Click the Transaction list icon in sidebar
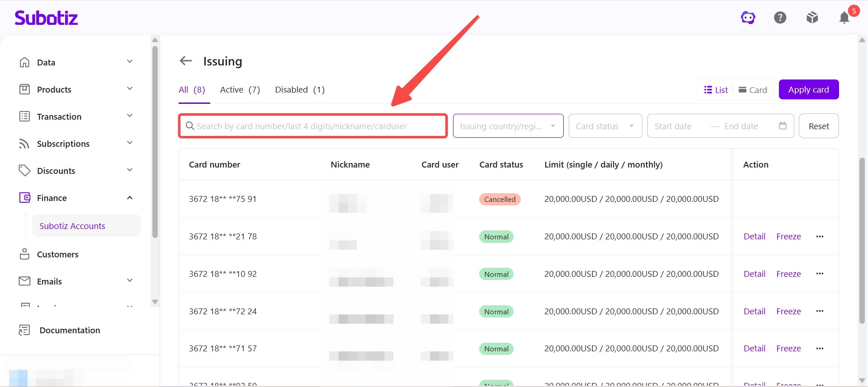Screen dimensions: 868x387 [x=24, y=117]
